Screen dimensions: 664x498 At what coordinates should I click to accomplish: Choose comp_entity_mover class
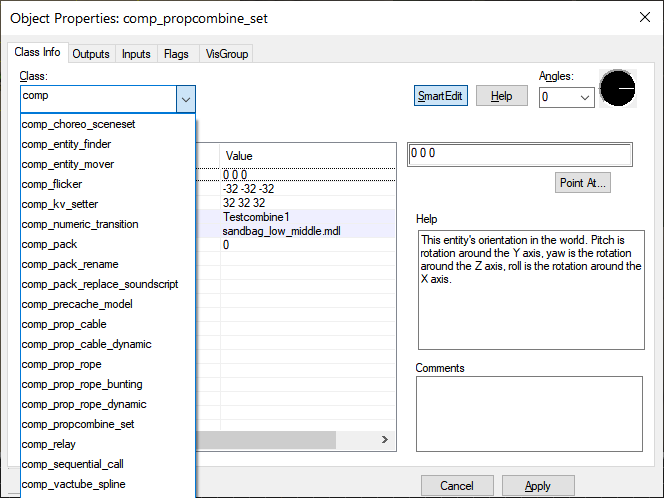coord(108,164)
